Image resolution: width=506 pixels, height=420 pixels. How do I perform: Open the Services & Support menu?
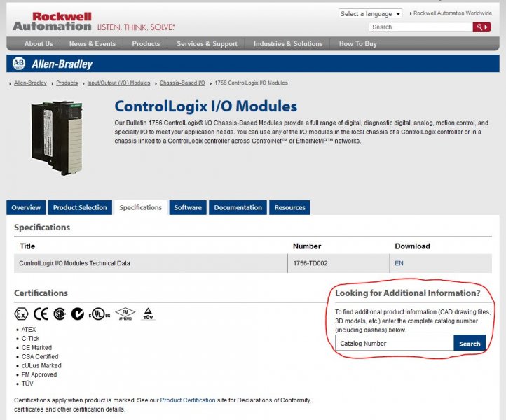tap(207, 44)
